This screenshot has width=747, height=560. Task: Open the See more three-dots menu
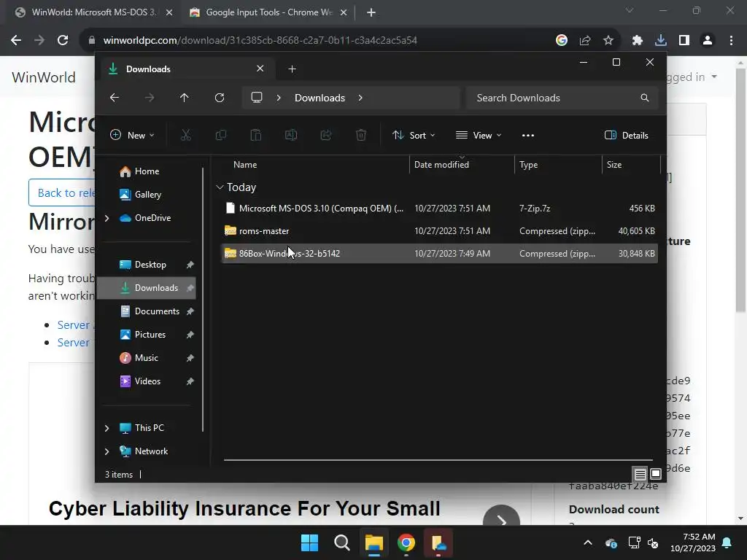pyautogui.click(x=528, y=135)
